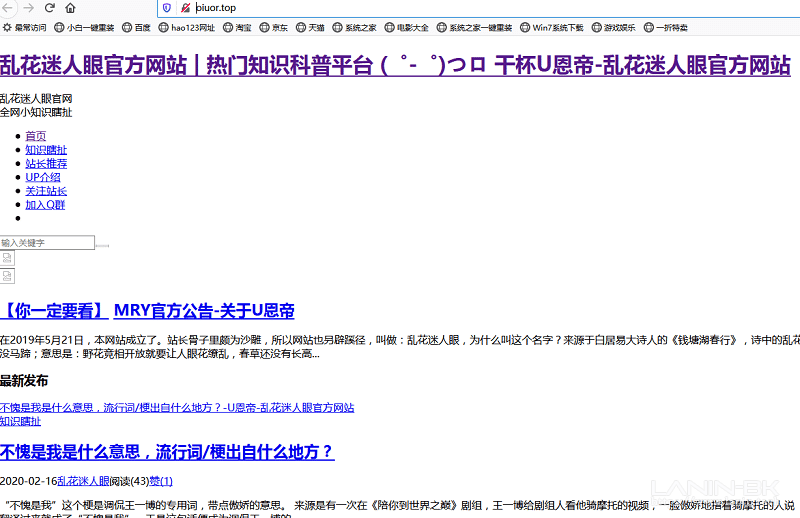Open the 【你一定要看】 heading link
The image size is (800, 518).
tap(54, 310)
